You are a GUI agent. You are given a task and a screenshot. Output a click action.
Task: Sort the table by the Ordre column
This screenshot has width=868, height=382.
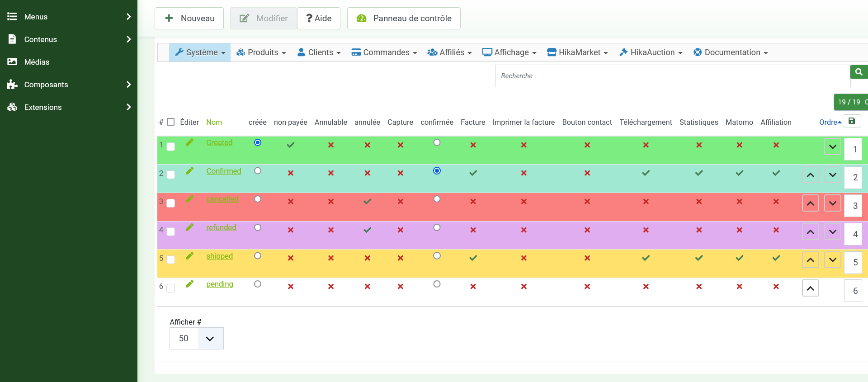click(830, 122)
